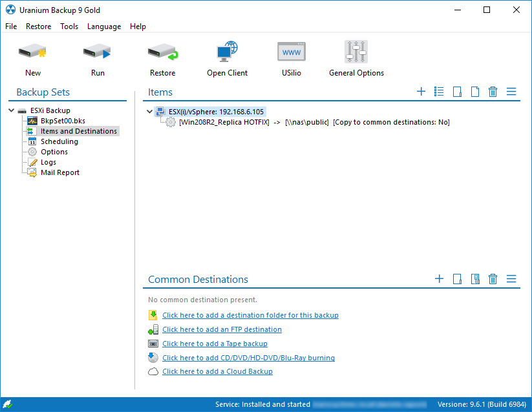Click the CD/DVD burning disc icon
Viewport: 532px width, 412px height.
(x=153, y=358)
